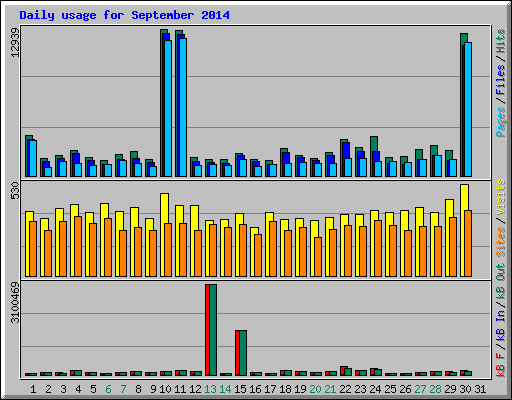Click day label 31 on the x-axis

tap(480, 389)
